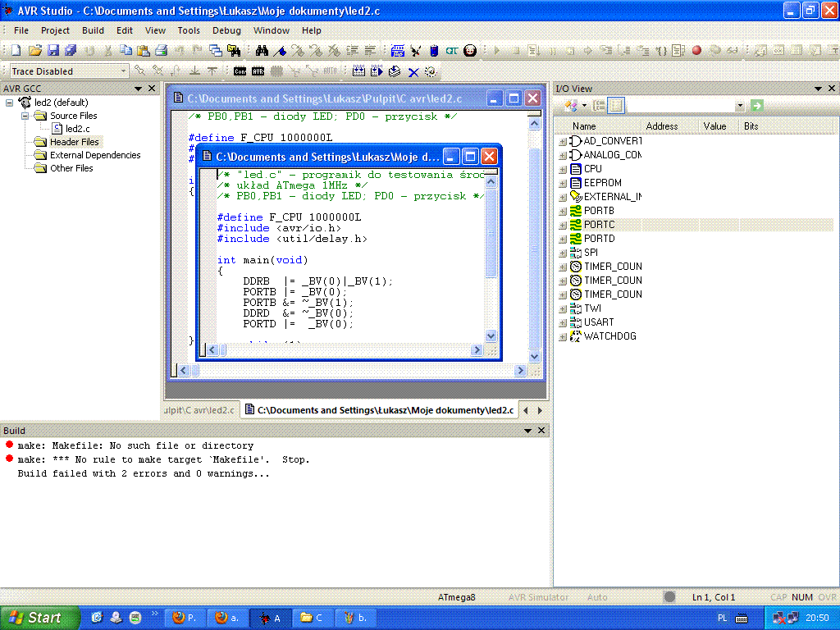Click the blue X icon in second toolbar
840x630 pixels.
[413, 71]
